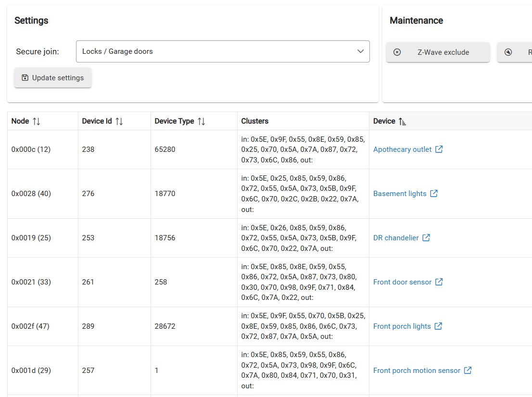Viewport: 532px width, 397px height.
Task: Sort table by Device Id column
Action: tap(119, 122)
